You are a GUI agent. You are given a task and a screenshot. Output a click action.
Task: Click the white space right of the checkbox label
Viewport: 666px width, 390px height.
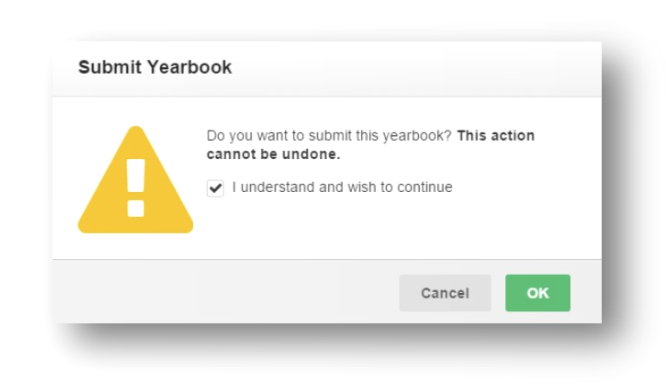[527, 187]
